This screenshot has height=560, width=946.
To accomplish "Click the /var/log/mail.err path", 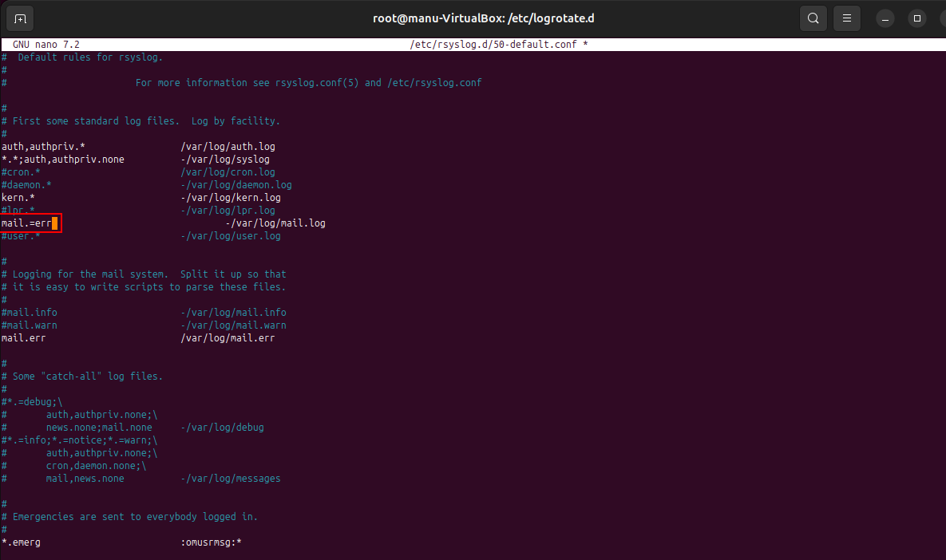I will (228, 338).
